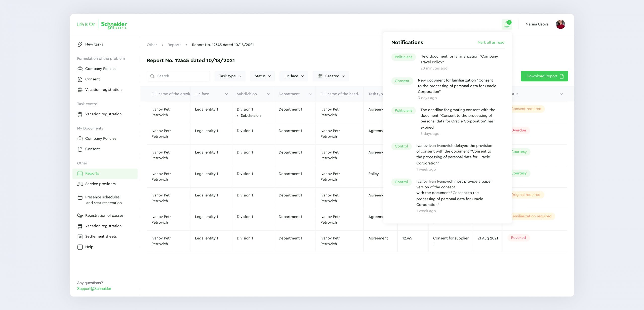This screenshot has width=644, height=310.
Task: Open the Status filter dropdown
Action: click(262, 76)
